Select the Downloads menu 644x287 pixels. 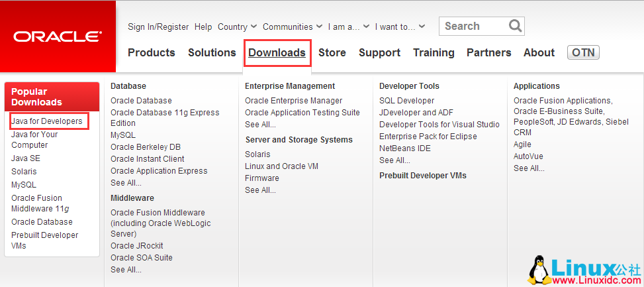click(277, 52)
